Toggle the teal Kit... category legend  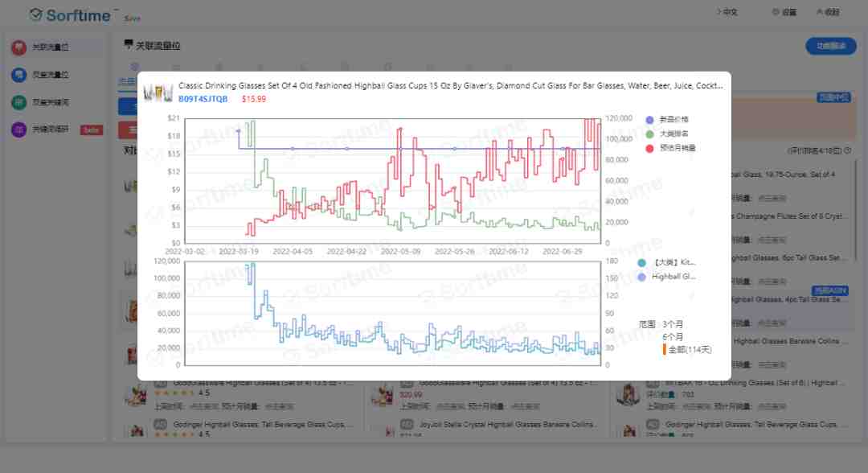[666, 262]
